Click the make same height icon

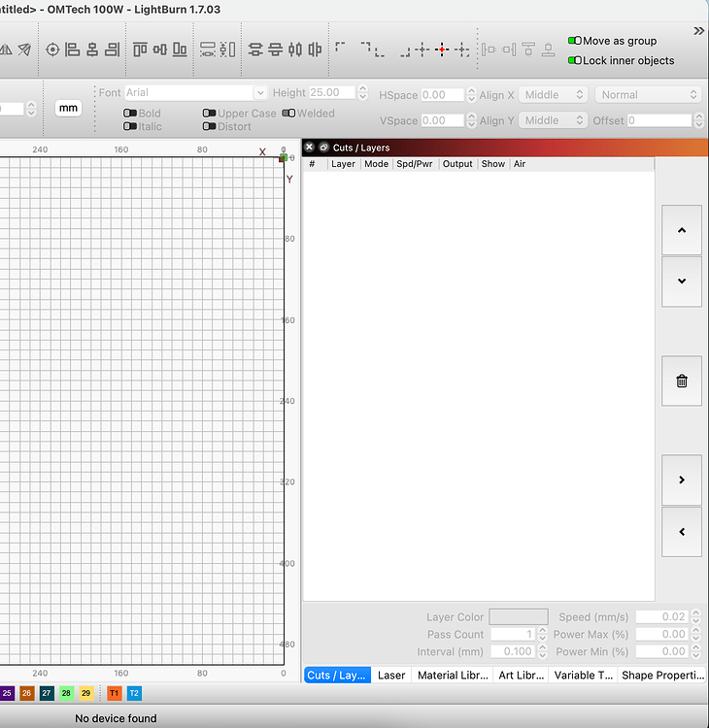click(227, 50)
